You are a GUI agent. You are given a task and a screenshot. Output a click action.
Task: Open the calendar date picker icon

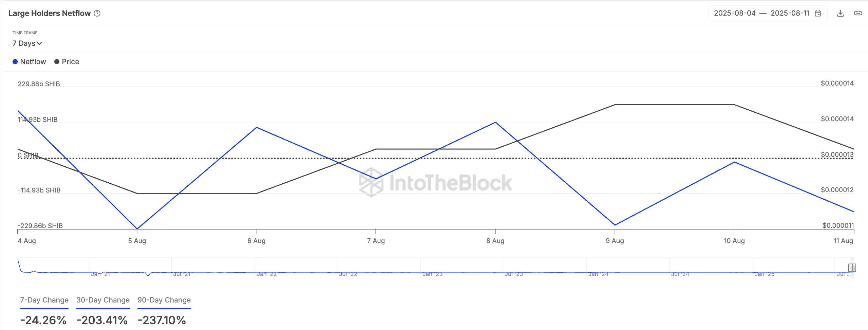tap(818, 13)
